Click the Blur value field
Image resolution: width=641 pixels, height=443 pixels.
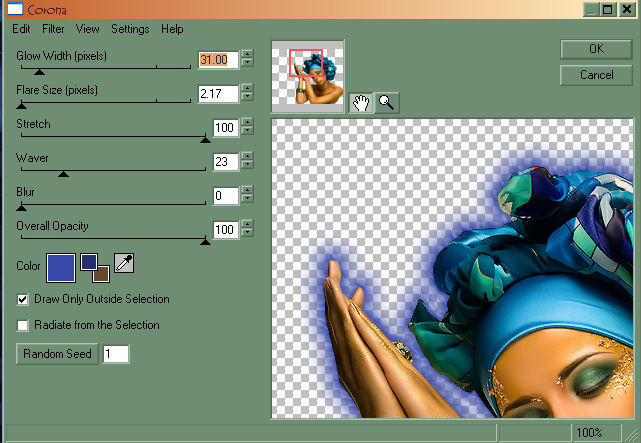pyautogui.click(x=226, y=196)
